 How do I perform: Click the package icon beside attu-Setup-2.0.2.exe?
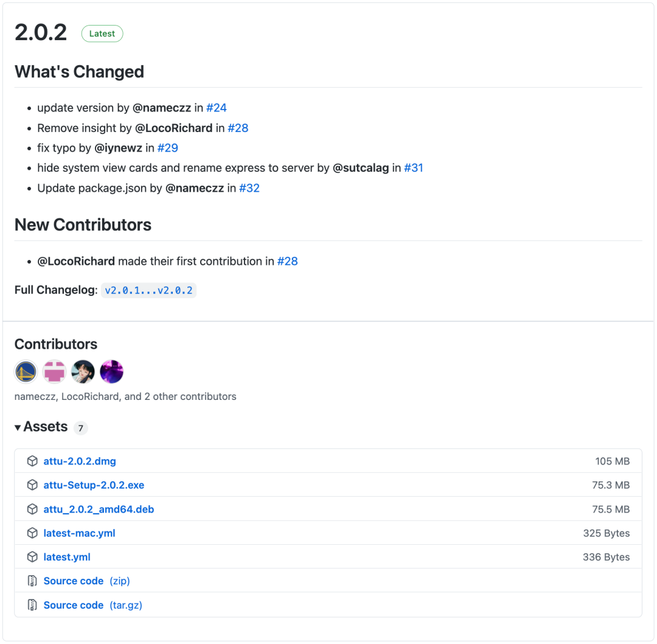click(x=32, y=485)
